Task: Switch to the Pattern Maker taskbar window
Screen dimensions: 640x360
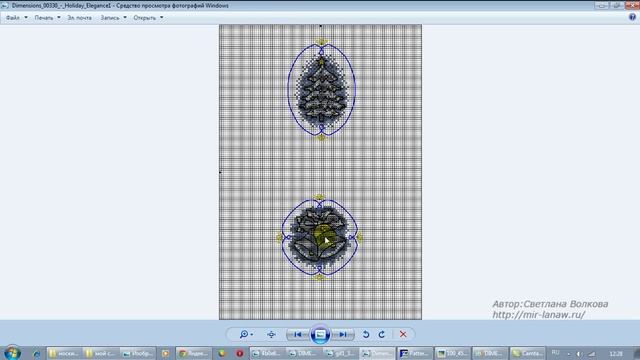Action: (415, 353)
